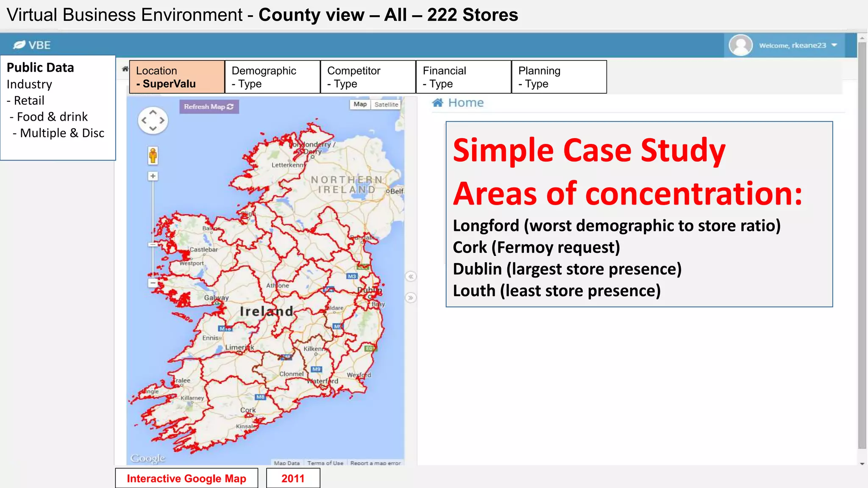Viewport: 868px width, 488px height.
Task: Open the Terms of Use link
Action: tap(325, 463)
